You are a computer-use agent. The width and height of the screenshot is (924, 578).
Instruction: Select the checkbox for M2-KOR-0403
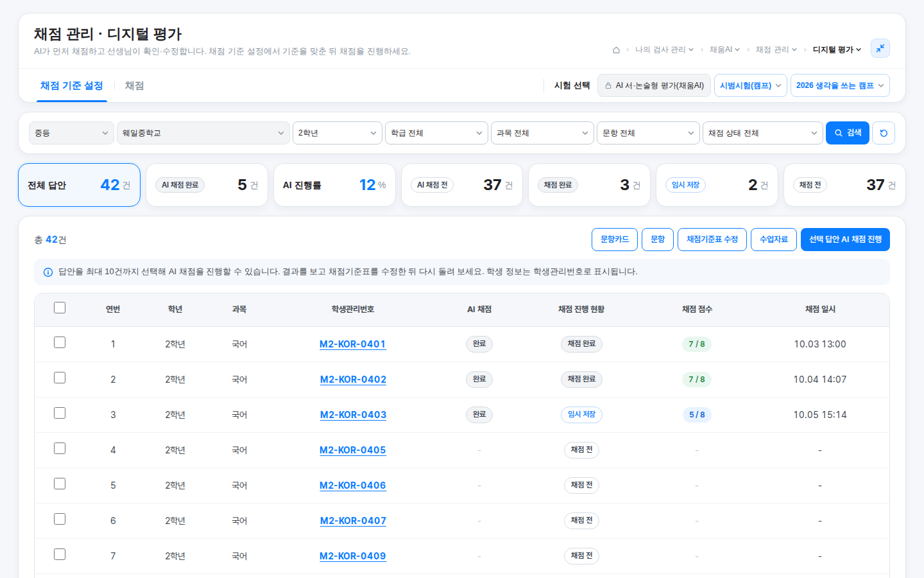tap(60, 413)
